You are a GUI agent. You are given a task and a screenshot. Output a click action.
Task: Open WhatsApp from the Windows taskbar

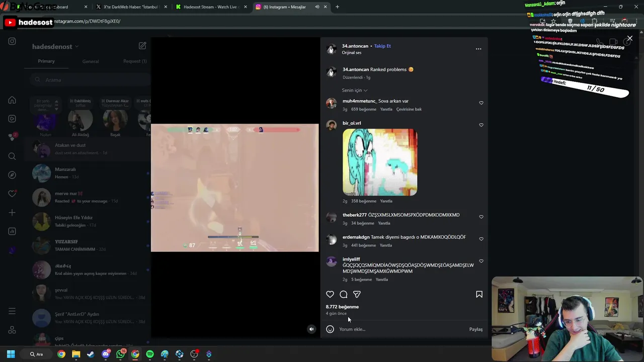[121, 354]
